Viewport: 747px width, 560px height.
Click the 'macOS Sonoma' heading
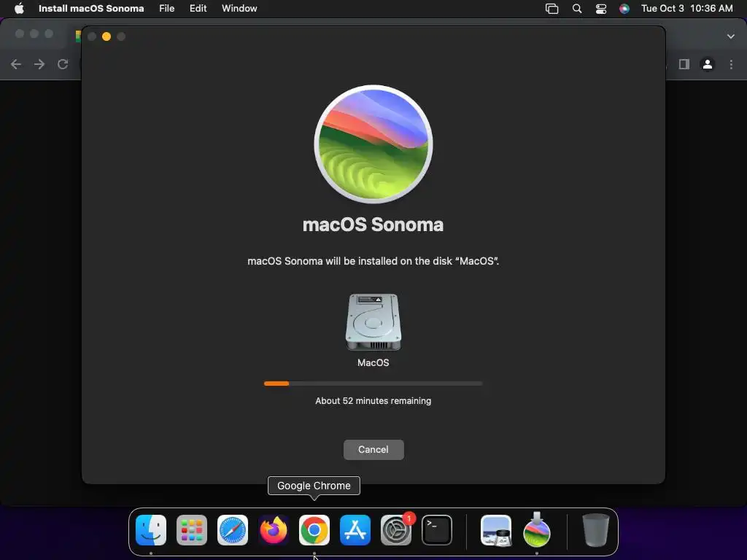click(x=373, y=225)
